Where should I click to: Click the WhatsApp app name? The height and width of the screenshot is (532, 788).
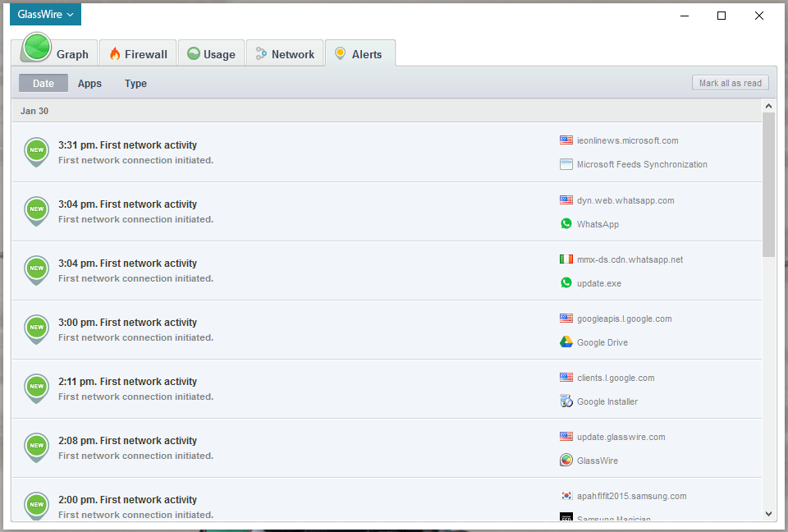click(x=598, y=224)
